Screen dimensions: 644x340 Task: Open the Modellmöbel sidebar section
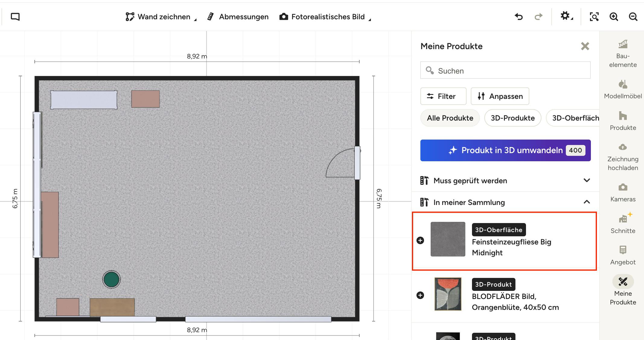tap(623, 90)
